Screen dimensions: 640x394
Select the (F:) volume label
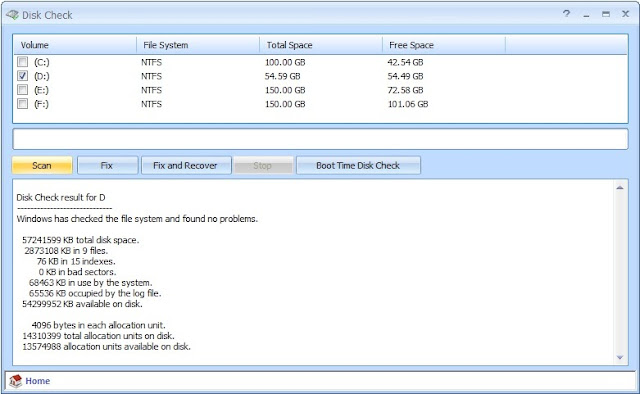pyautogui.click(x=41, y=104)
